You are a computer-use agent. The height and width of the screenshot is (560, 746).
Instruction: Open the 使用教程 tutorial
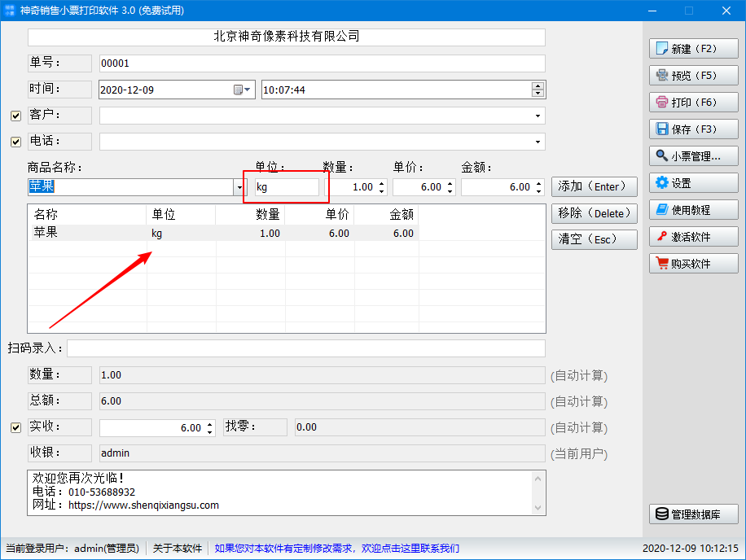tap(693, 210)
